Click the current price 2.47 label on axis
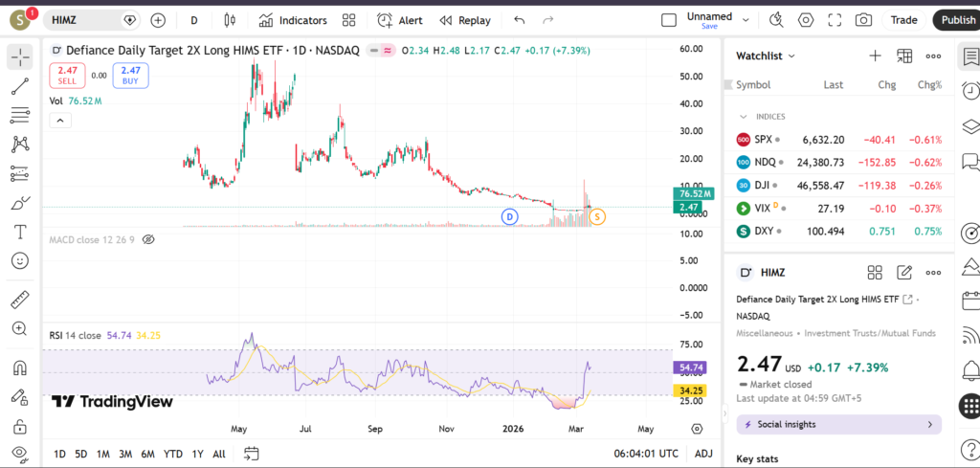This screenshot has width=980, height=468. tap(688, 207)
